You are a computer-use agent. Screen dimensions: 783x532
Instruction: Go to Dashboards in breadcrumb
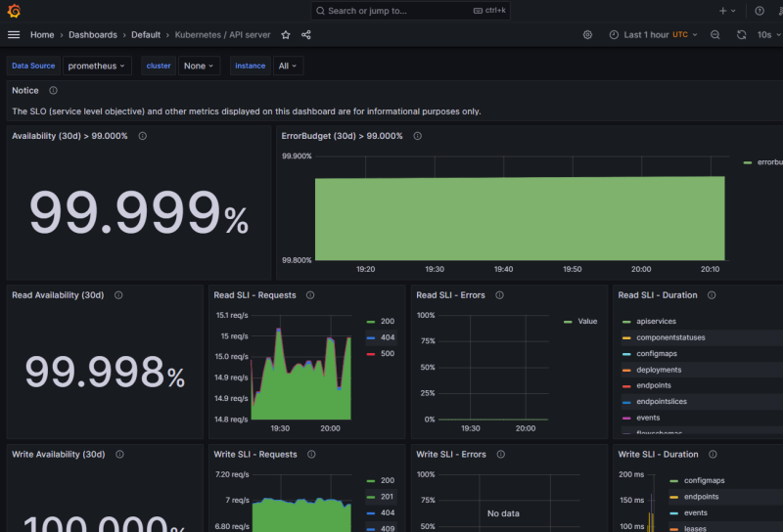point(92,34)
